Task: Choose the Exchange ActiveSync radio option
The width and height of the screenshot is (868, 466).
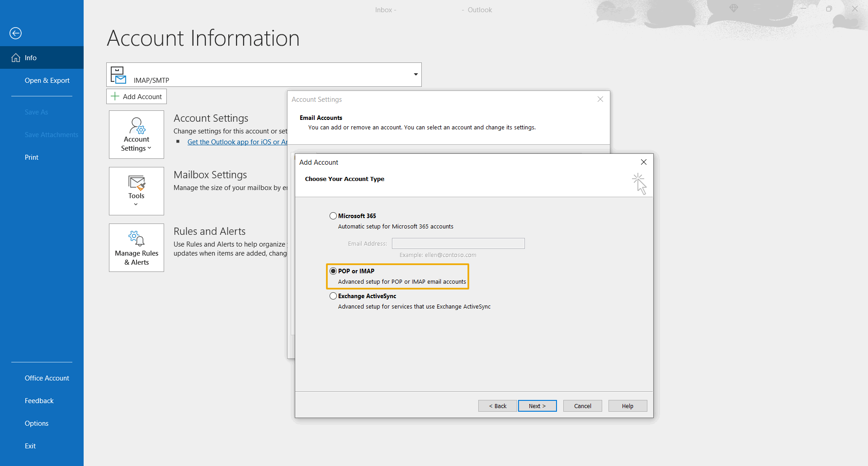Action: [x=333, y=296]
